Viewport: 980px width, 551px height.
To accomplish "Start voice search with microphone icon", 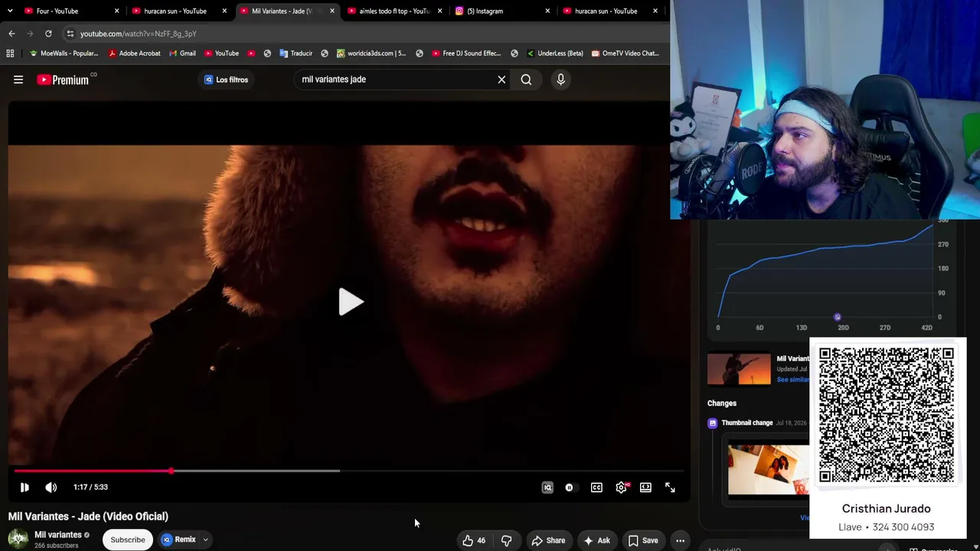I will pos(560,80).
